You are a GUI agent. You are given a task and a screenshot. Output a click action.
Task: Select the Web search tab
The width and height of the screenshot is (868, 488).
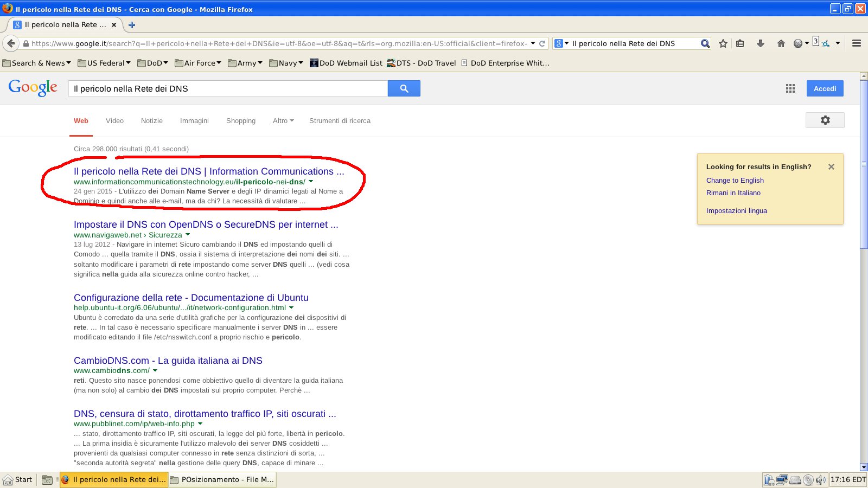point(81,120)
